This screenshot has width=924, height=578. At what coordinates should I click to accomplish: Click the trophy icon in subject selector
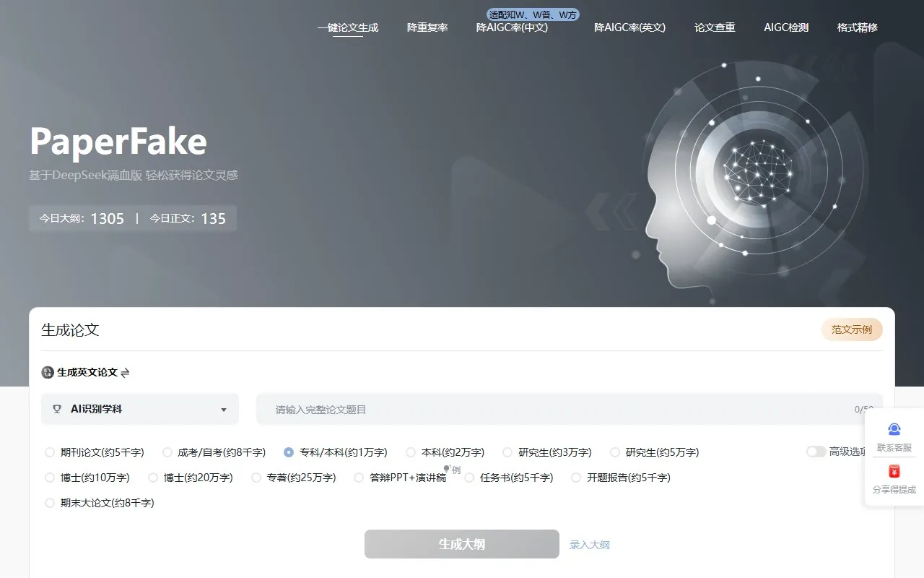(x=57, y=410)
